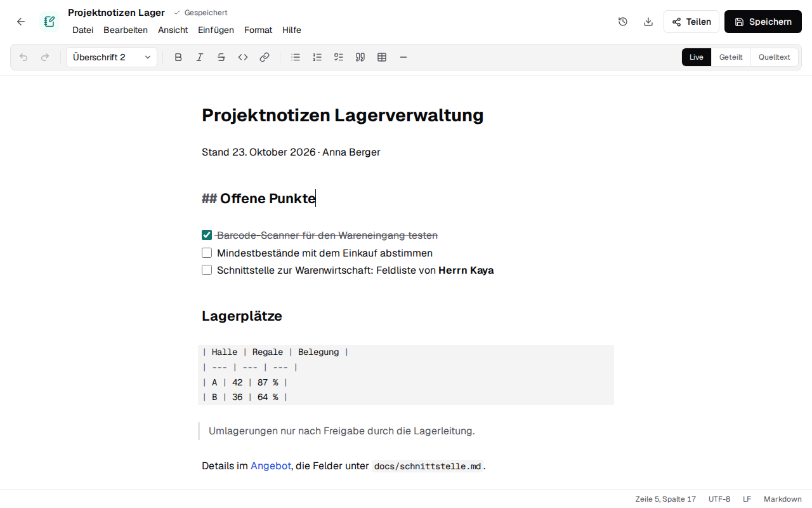Image resolution: width=812 pixels, height=508 pixels.
Task: Check the Mindestbestände task checkbox
Action: pyautogui.click(x=207, y=253)
